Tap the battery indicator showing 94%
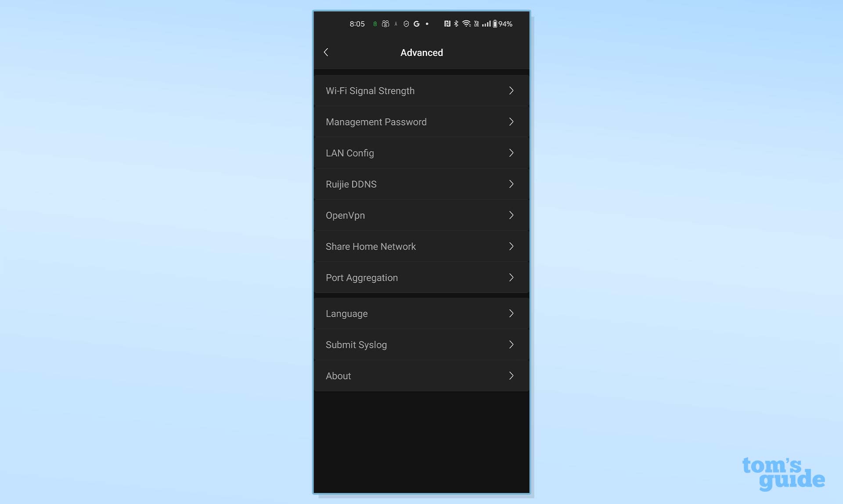843x504 pixels. click(502, 24)
